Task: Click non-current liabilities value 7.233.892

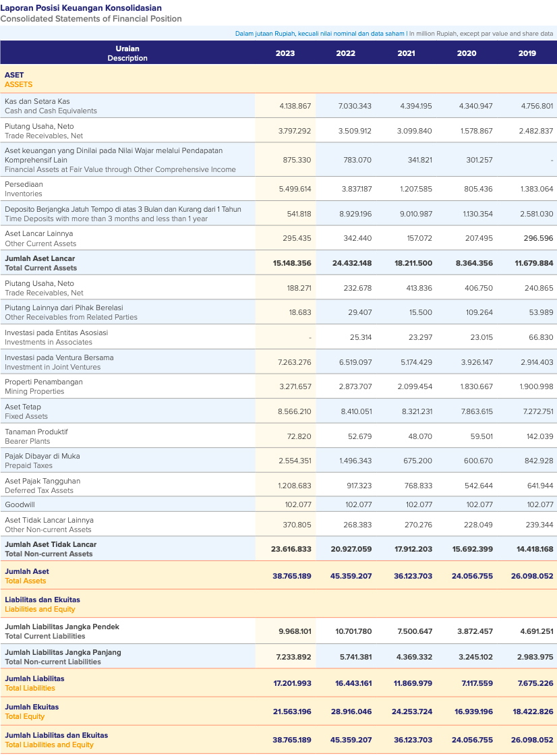Action: click(x=294, y=657)
